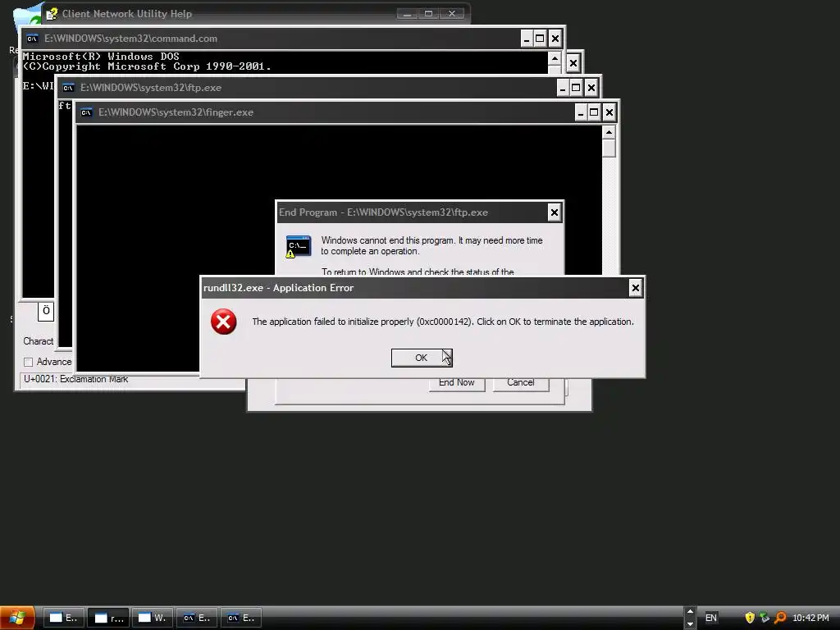Viewport: 840px width, 630px height.
Task: Click the command.com scrollbar up arrow
Action: (x=555, y=58)
